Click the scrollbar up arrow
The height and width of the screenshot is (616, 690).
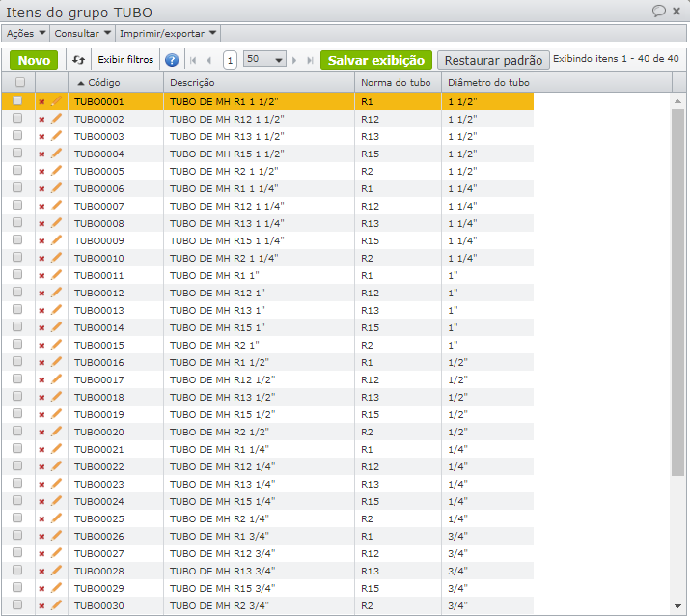(677, 101)
